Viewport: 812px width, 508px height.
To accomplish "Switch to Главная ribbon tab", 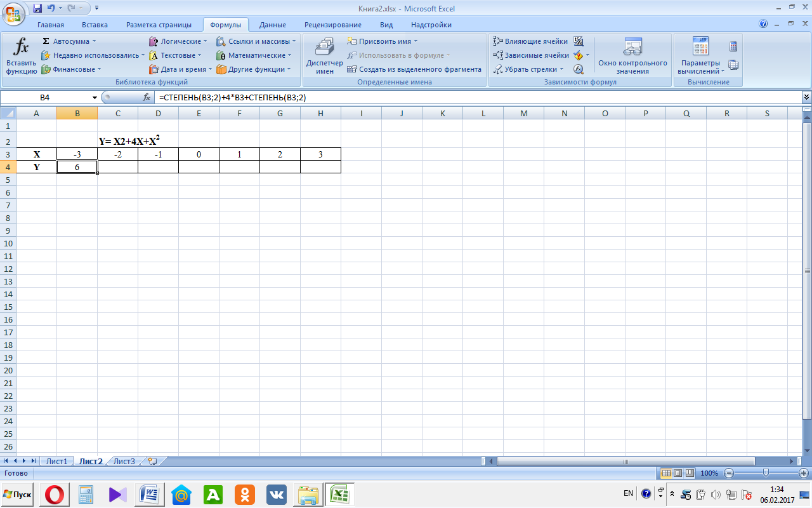I will [51, 25].
